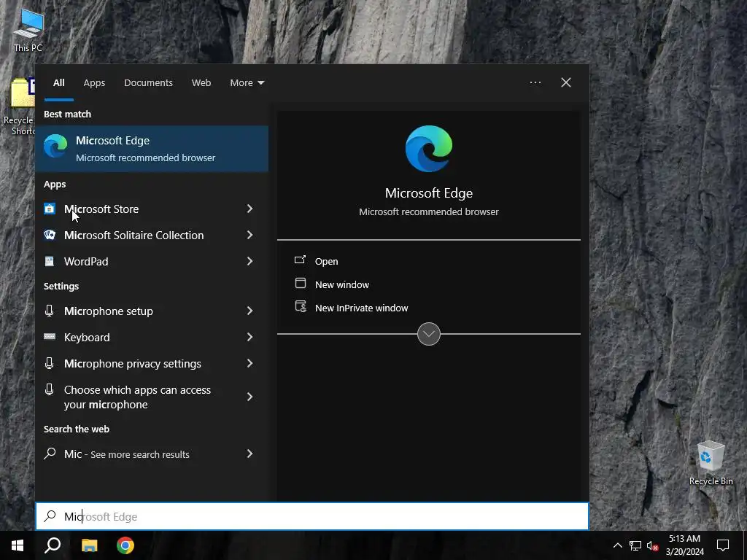This screenshot has height=560, width=747.
Task: Expand Microsoft Store result arrow
Action: [249, 209]
